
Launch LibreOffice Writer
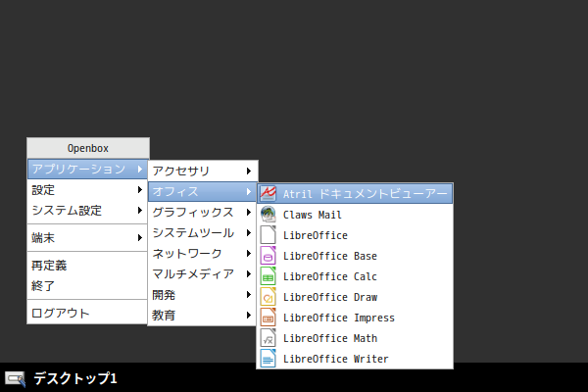[355, 359]
